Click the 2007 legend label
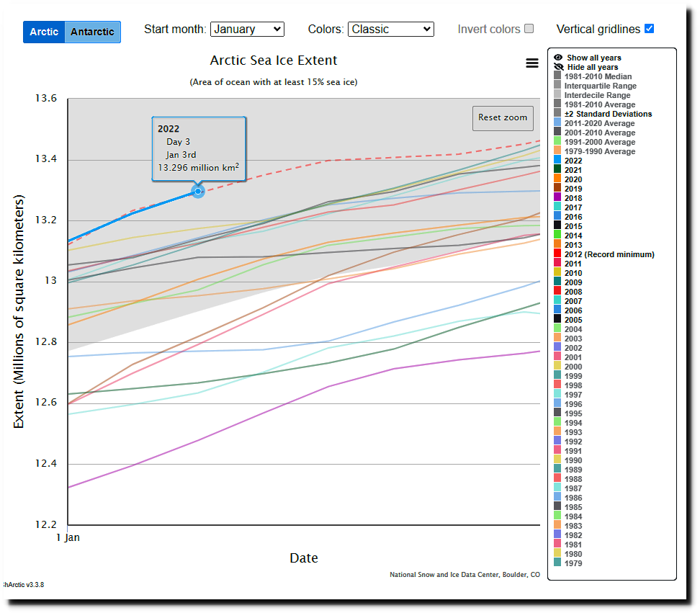 (x=573, y=301)
